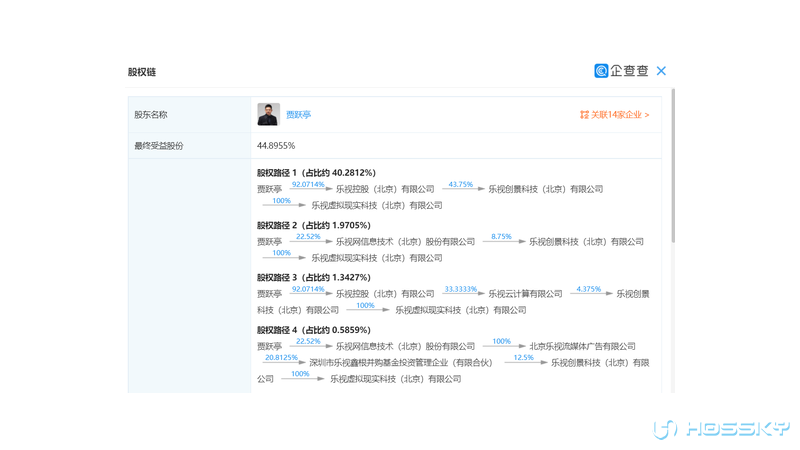Select the 股权路径 4 (占比约 0.5859%) heading
The image size is (800, 450).
coord(313,330)
